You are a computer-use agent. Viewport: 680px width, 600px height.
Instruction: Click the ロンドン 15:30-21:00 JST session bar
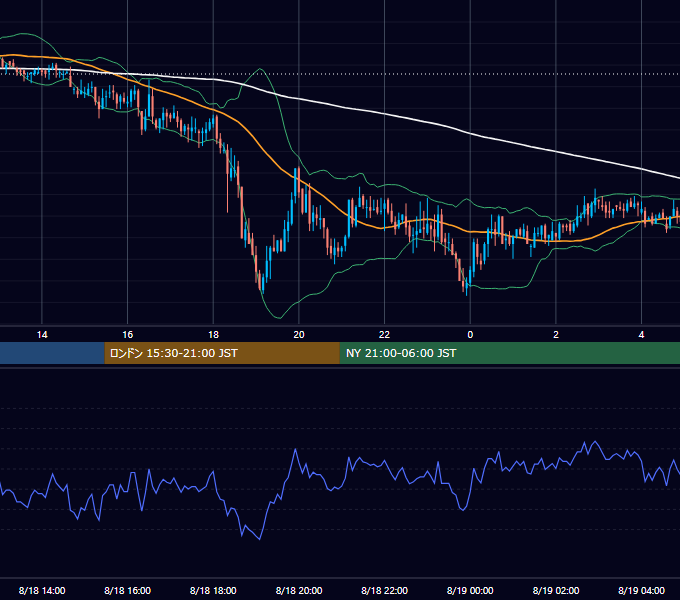[222, 353]
